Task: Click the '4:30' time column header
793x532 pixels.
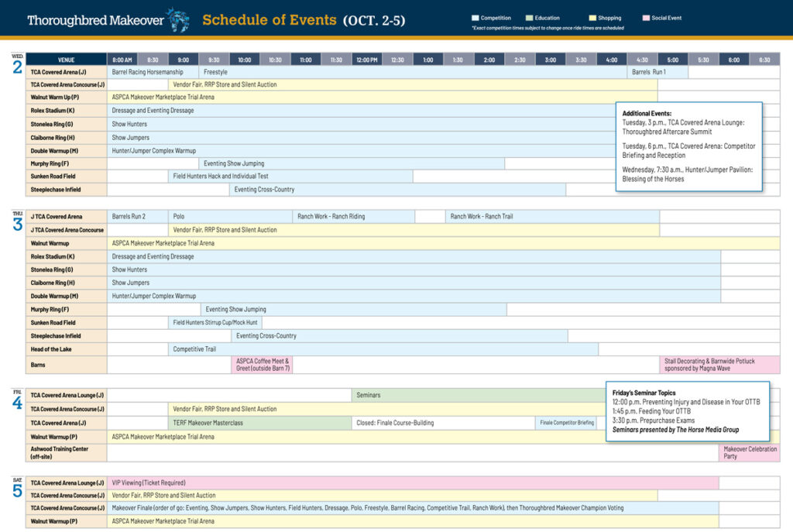Action: click(x=642, y=60)
